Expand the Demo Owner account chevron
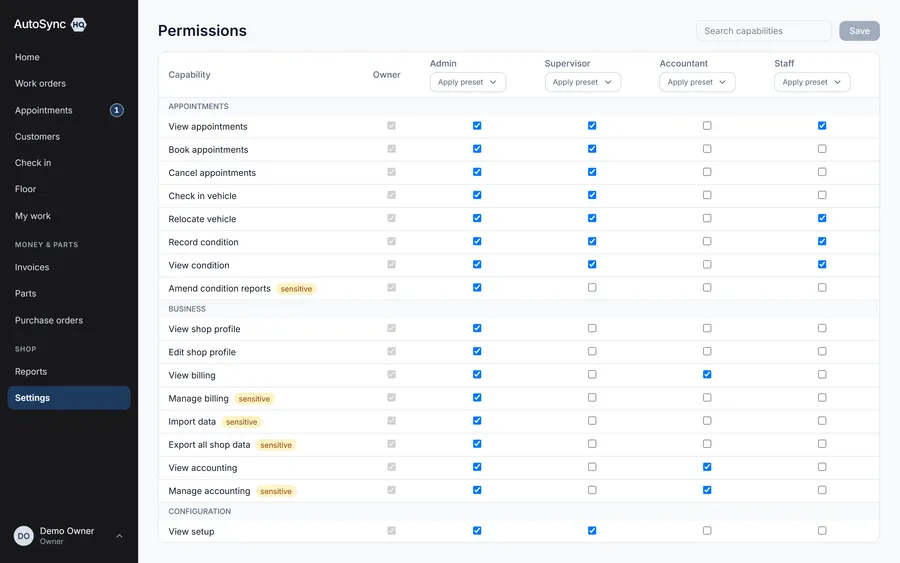This screenshot has height=563, width=900. pos(119,536)
